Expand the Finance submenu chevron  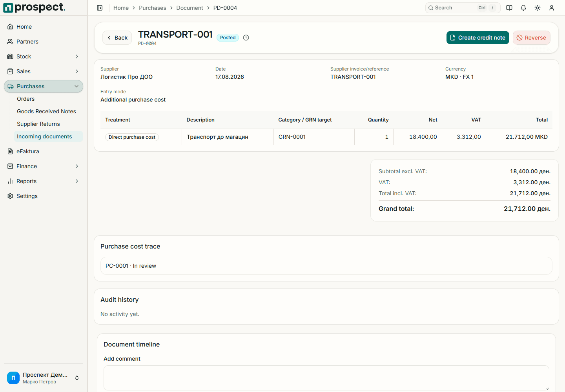[77, 166]
